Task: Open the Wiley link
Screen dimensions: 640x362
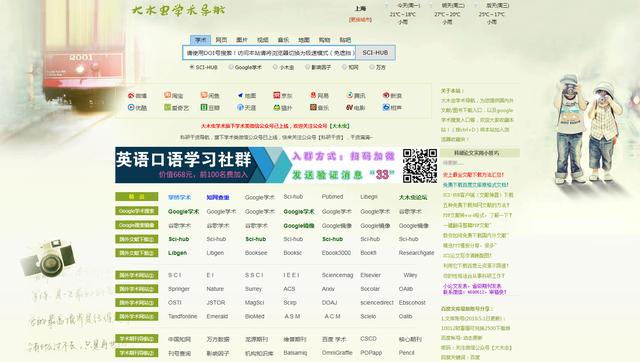Action: point(410,275)
